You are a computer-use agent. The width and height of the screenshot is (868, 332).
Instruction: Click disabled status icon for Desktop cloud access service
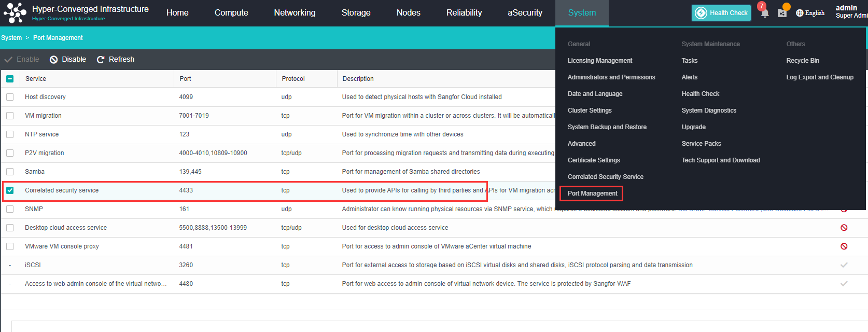pos(844,228)
